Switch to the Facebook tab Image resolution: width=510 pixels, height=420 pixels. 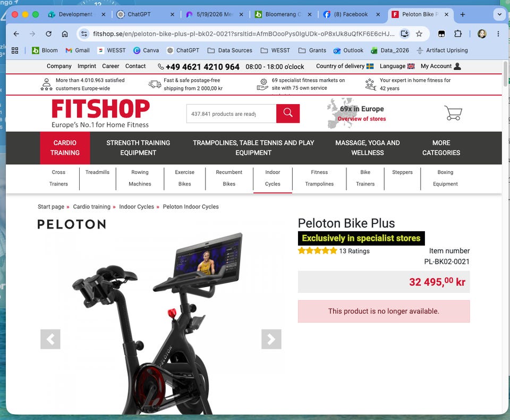[x=351, y=14]
